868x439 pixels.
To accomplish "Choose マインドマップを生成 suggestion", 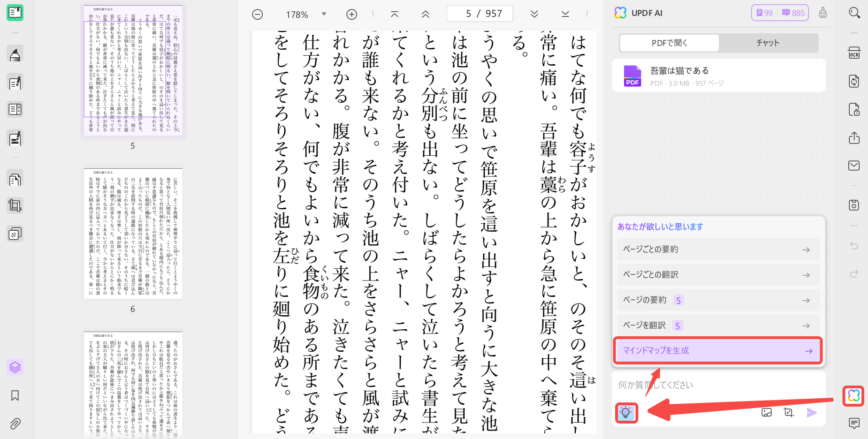I will pyautogui.click(x=718, y=351).
